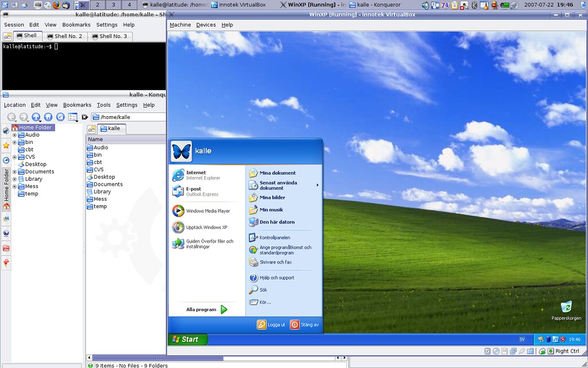Viewport: 588px width, 368px height.
Task: Select the Desktop entry in the Konqueror file list
Action: click(x=101, y=177)
